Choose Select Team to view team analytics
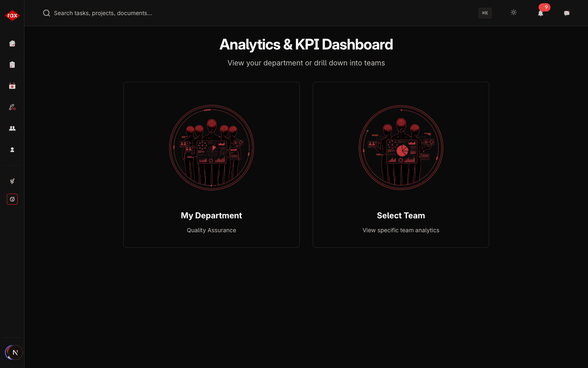588x368 pixels. point(401,164)
